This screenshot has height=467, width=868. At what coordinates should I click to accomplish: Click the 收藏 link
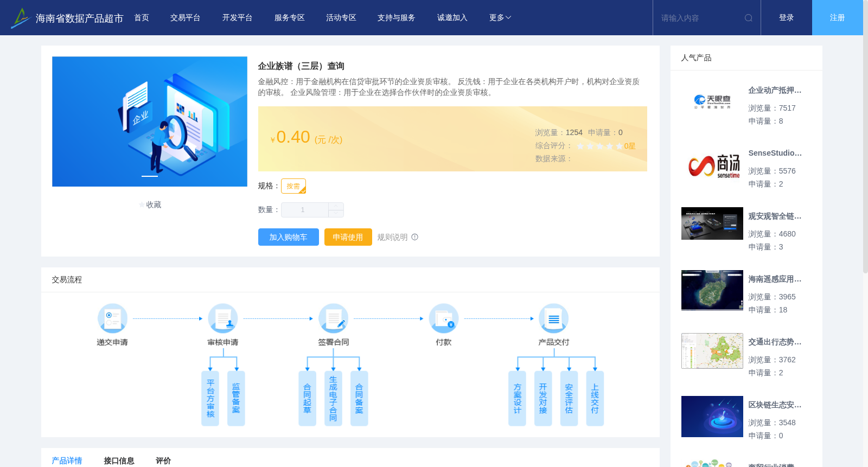coord(154,205)
